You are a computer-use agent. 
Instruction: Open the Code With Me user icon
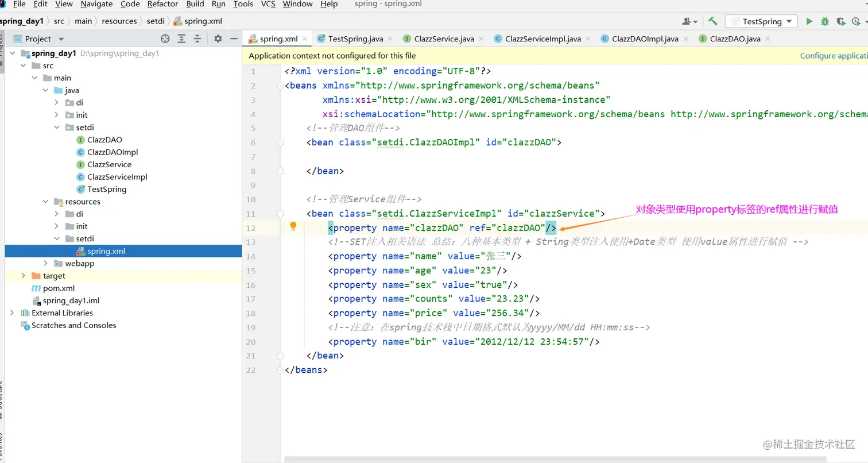[x=689, y=21]
